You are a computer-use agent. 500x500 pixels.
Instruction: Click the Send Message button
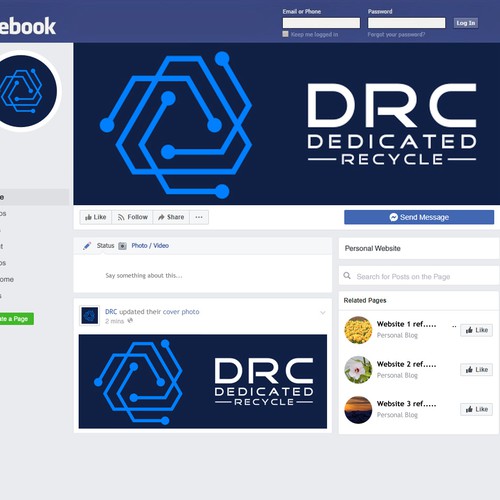[x=419, y=217]
